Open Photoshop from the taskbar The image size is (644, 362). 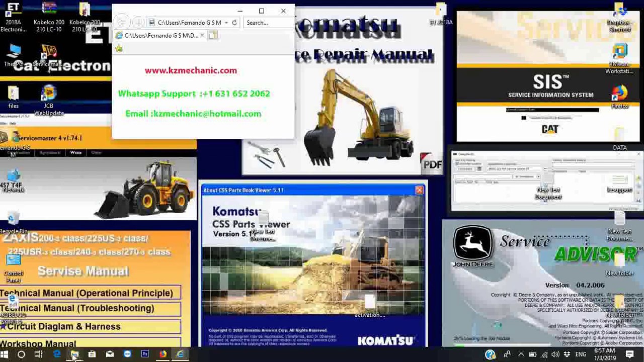(x=145, y=354)
